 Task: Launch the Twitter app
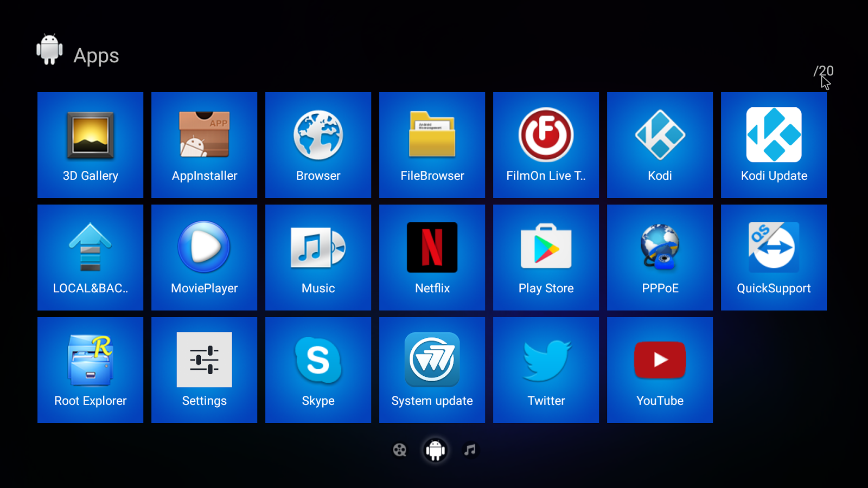point(546,370)
